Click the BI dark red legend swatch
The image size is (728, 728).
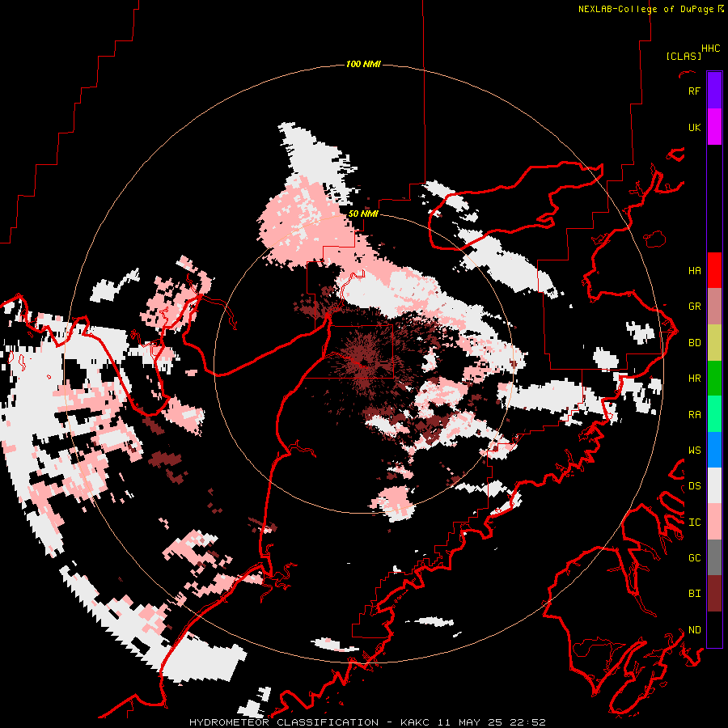tap(714, 594)
